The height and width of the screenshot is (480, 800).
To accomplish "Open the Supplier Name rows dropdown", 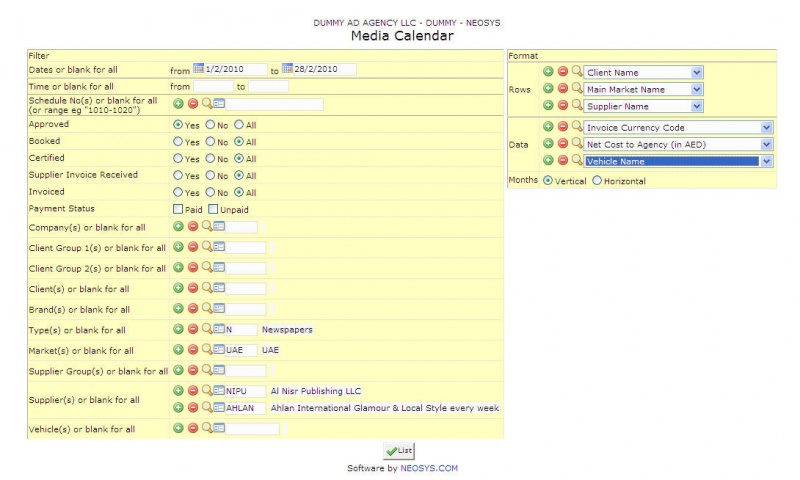I will [696, 106].
